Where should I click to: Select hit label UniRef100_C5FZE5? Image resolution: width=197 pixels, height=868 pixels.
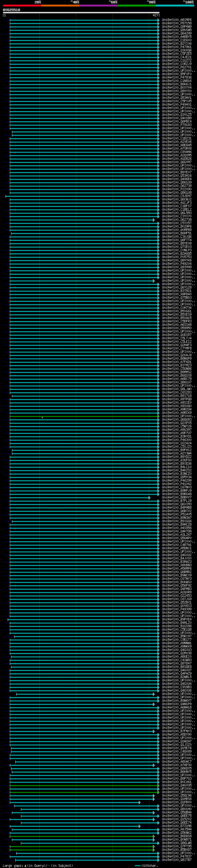click(176, 54)
